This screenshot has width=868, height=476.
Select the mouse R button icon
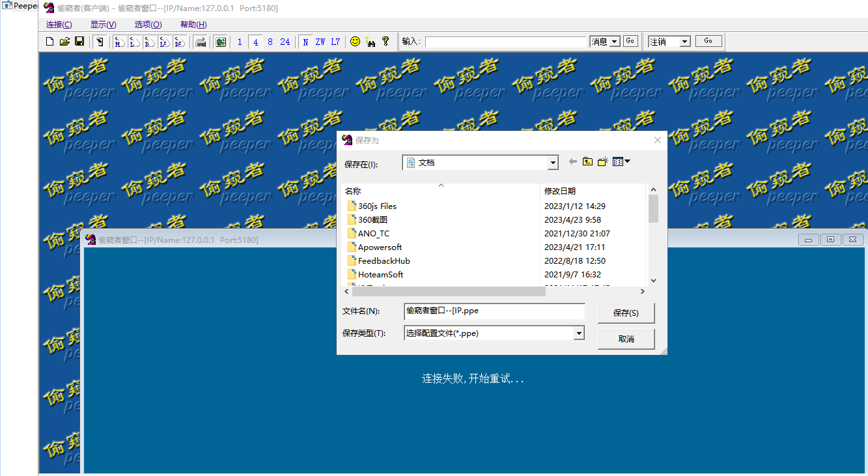149,42
